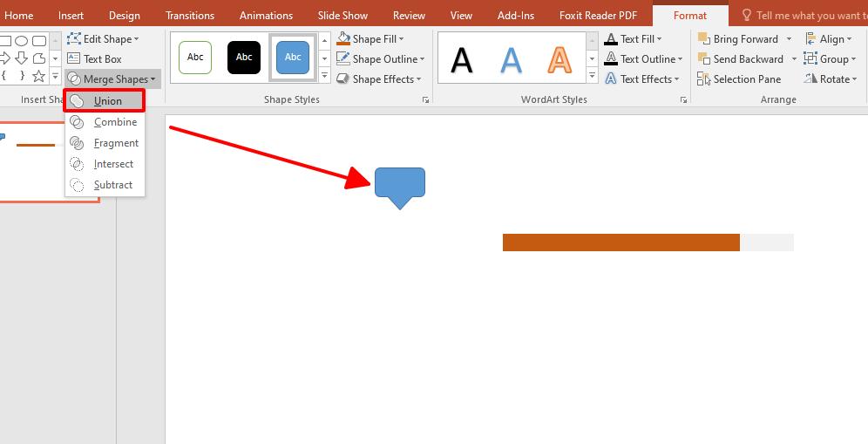Apply the orange outlined WordArt A style

pyautogui.click(x=559, y=59)
